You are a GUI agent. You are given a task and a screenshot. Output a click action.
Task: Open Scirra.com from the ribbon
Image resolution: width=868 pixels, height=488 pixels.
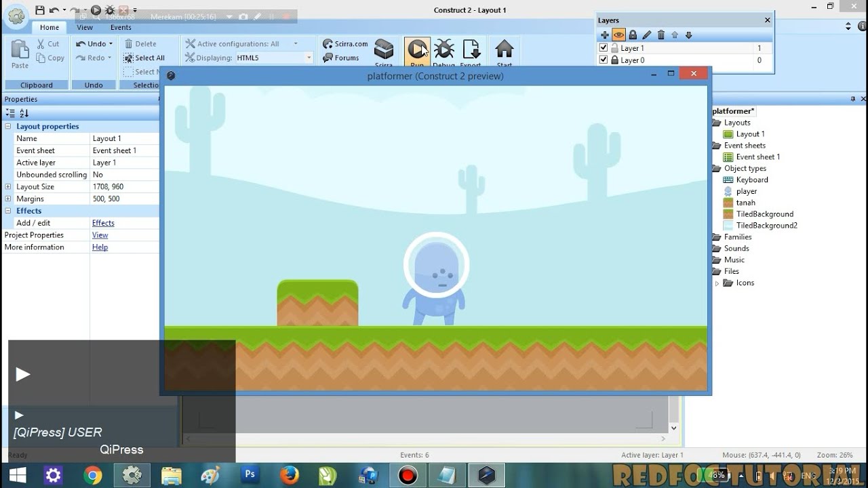pyautogui.click(x=345, y=44)
